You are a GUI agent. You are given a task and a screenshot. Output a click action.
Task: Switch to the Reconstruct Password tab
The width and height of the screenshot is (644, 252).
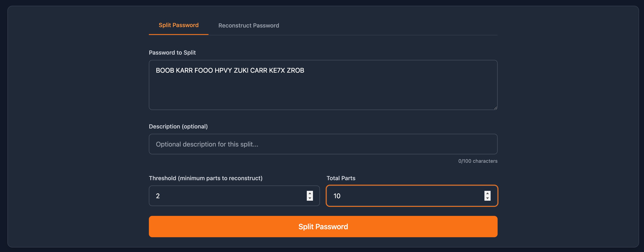pos(249,25)
